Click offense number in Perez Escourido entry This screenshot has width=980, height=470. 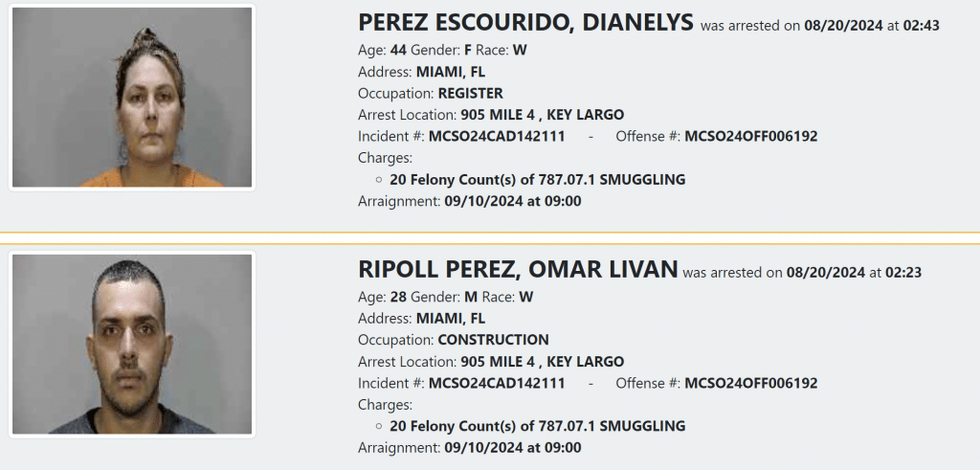[x=751, y=136]
